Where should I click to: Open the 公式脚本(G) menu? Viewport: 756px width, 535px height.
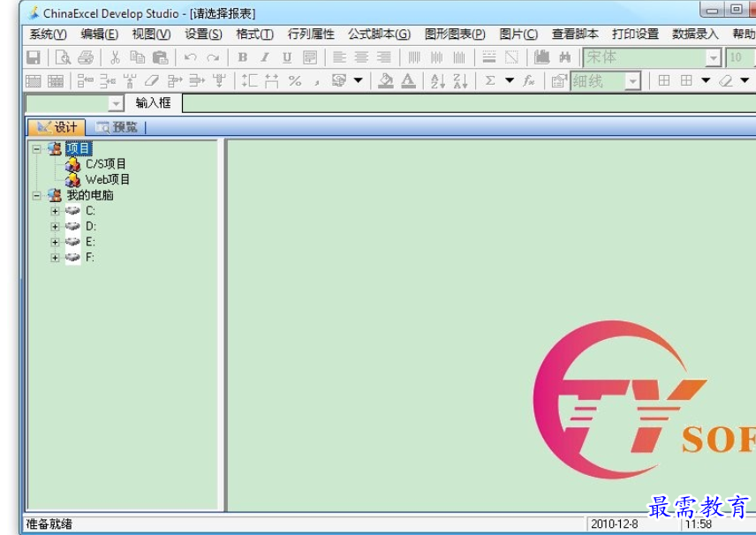(x=380, y=34)
